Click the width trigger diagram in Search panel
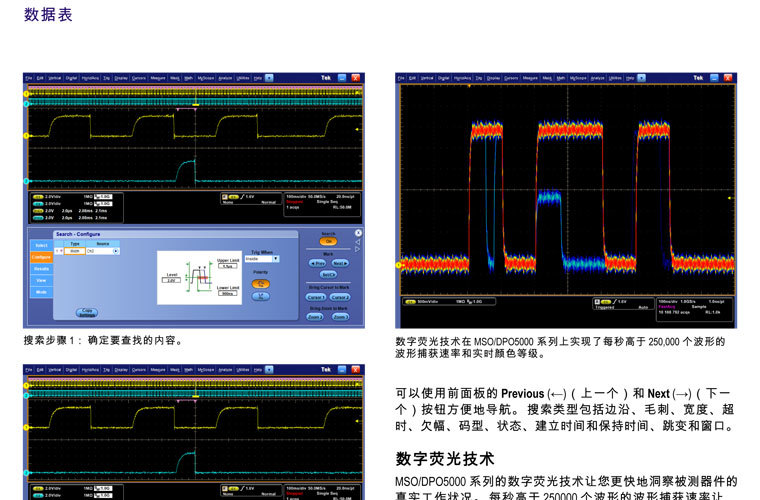The width and height of the screenshot is (760, 500). tap(199, 278)
